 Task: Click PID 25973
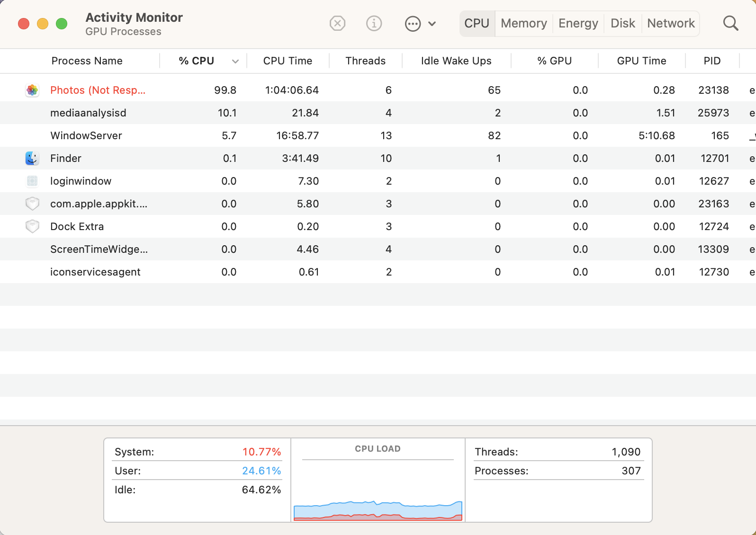pos(713,113)
